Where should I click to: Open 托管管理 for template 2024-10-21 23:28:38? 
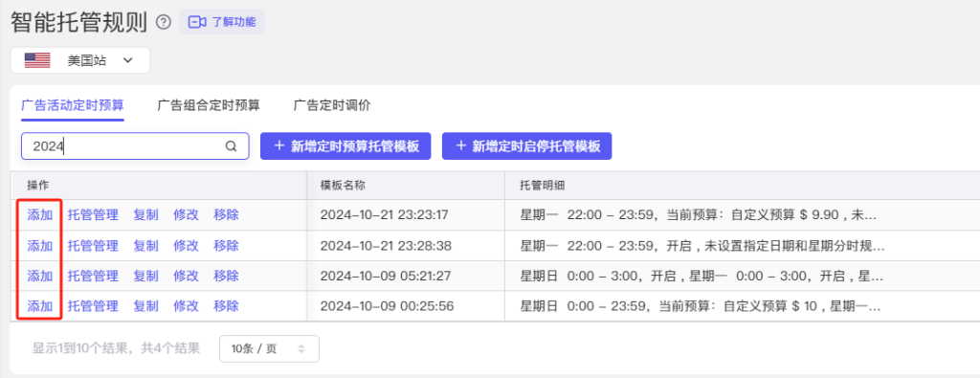[x=93, y=246]
